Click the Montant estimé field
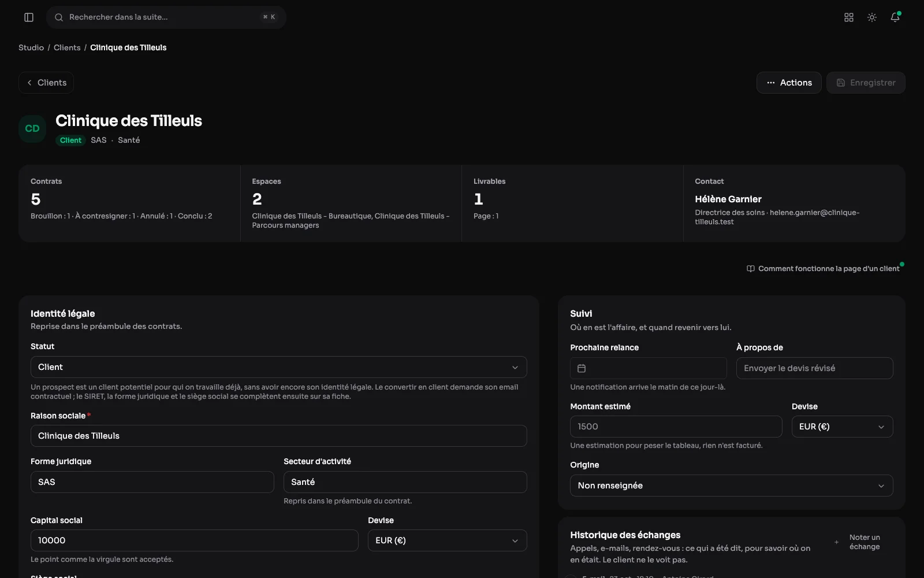924x578 pixels. click(x=676, y=427)
